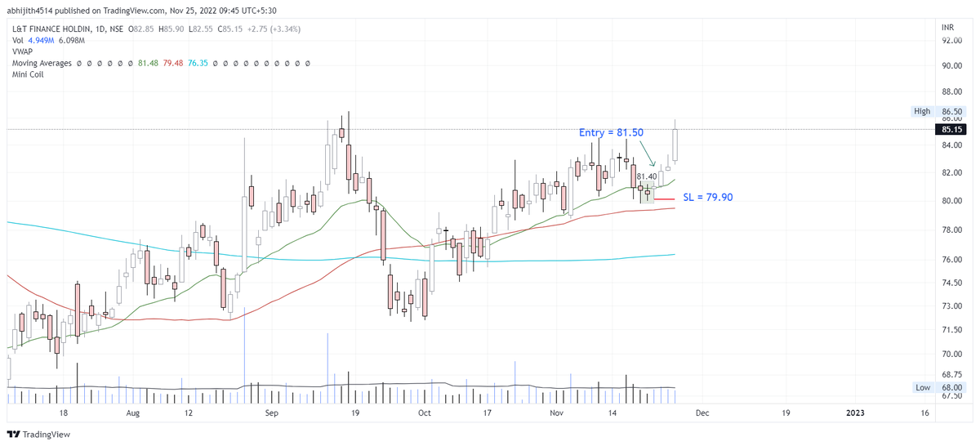Viewport: 980px width, 446px height.
Task: Click the Nov label on the time axis
Action: coord(557,413)
